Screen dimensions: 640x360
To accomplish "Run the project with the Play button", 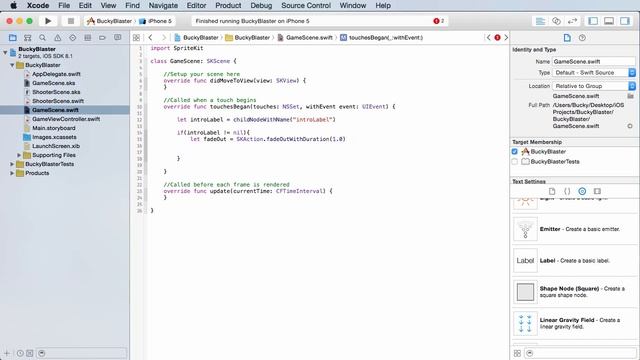I will pos(48,21).
